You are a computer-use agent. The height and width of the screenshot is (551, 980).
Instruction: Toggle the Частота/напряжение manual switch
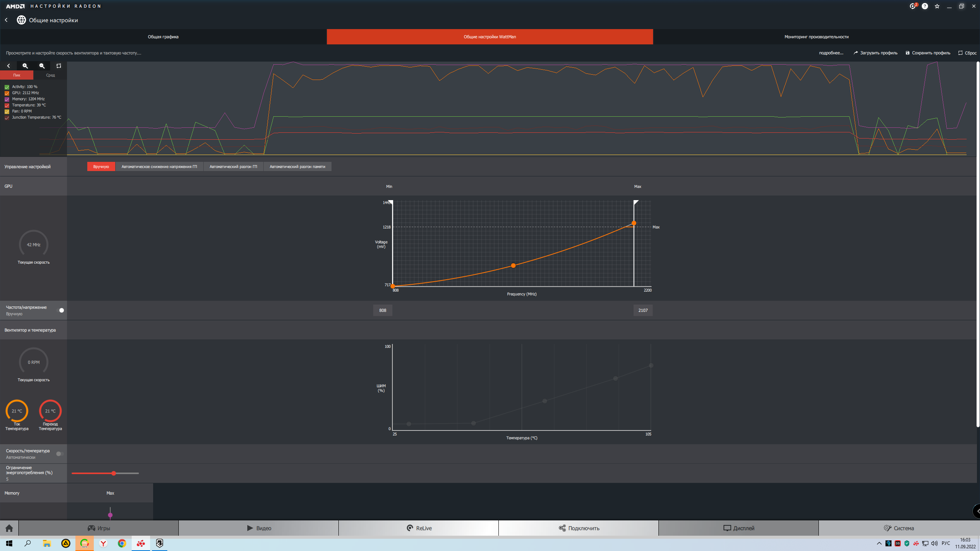pos(60,310)
